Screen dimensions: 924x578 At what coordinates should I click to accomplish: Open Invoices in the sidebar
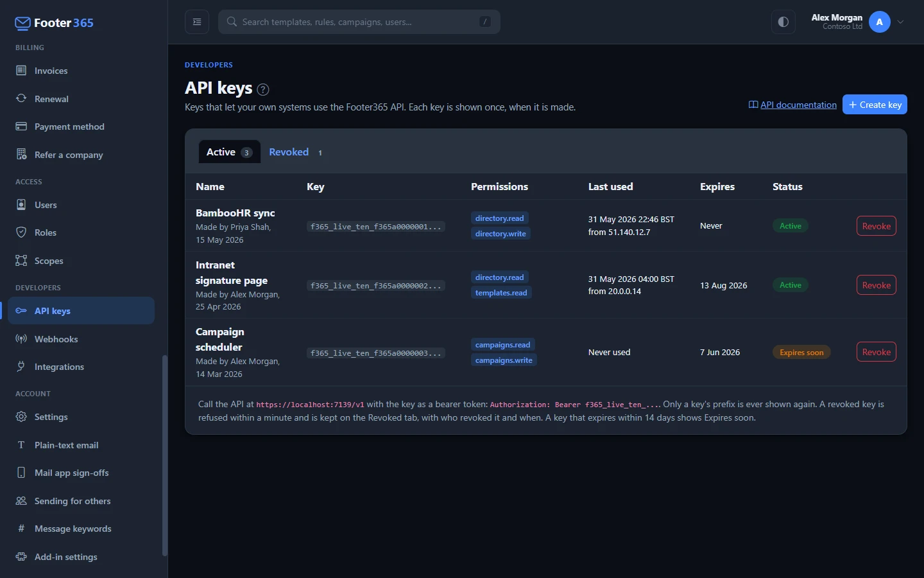click(x=81, y=71)
